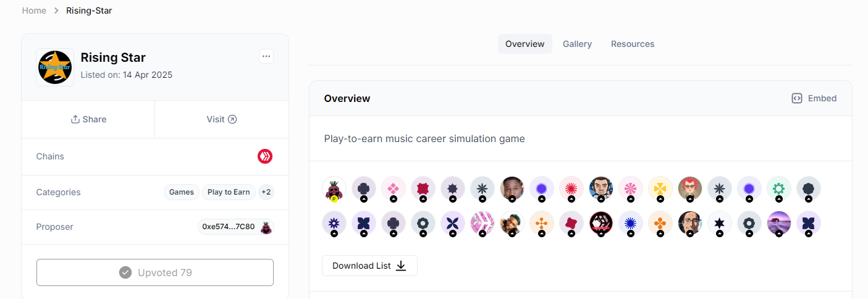Click the 'Play-to-earn music career simulation game' text

tap(424, 138)
